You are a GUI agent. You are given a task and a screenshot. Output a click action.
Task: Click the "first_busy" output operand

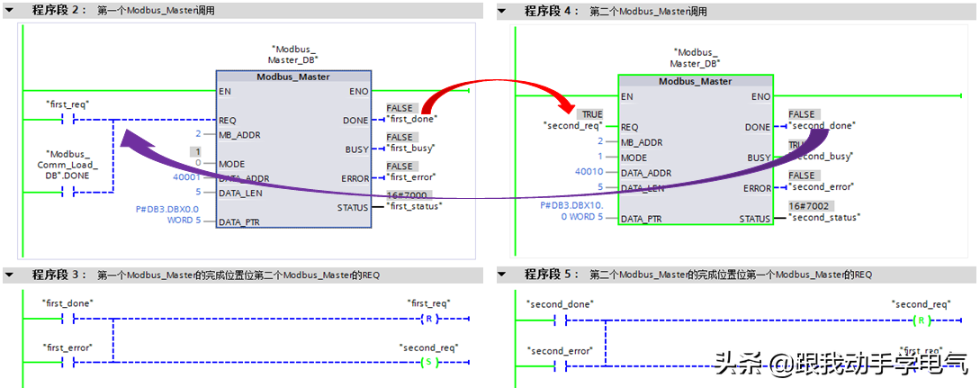pyautogui.click(x=410, y=148)
